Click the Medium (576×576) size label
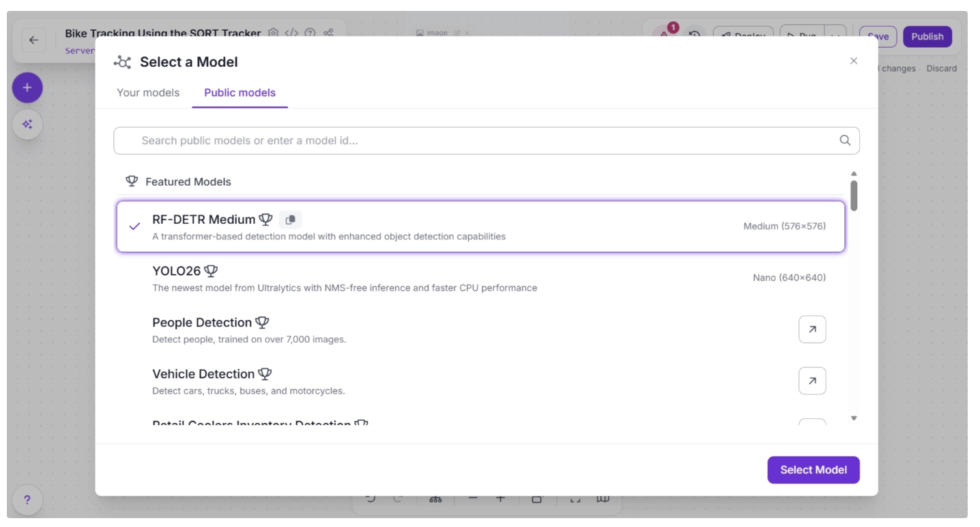 coord(784,226)
